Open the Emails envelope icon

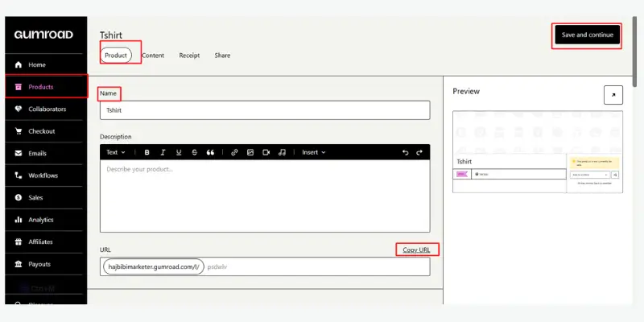click(x=18, y=154)
